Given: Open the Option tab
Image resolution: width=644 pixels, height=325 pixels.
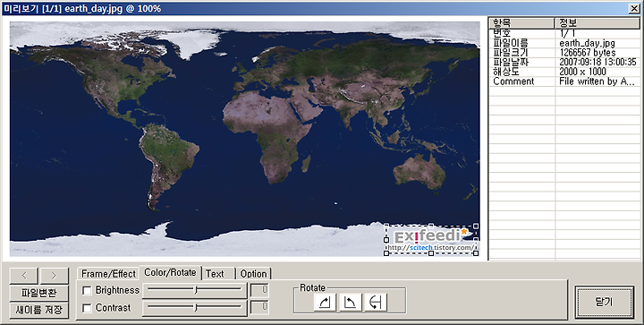Looking at the screenshot, I should [x=253, y=274].
